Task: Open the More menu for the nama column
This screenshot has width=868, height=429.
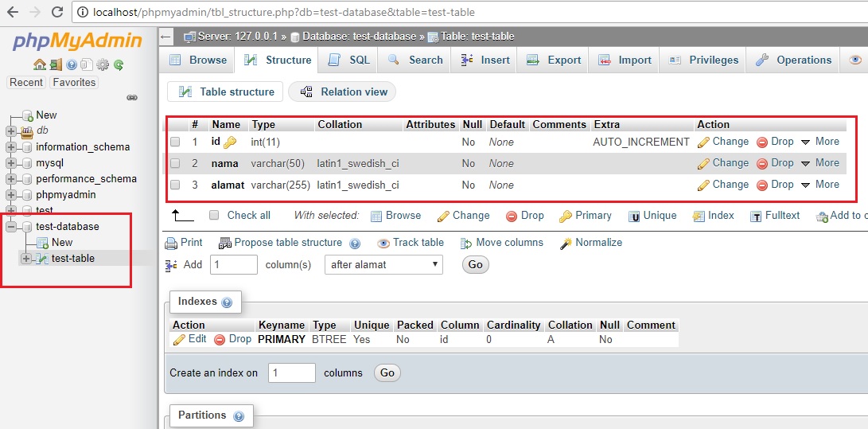Action: coord(819,163)
